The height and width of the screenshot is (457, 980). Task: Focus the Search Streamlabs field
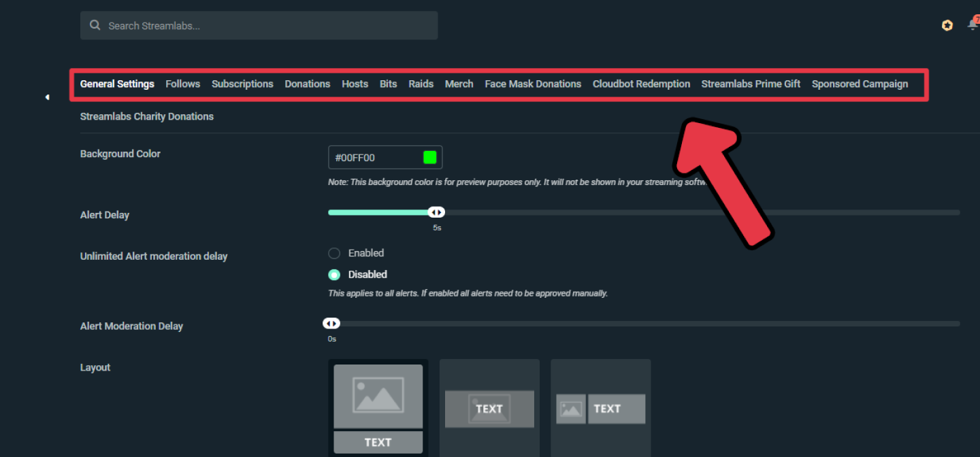tap(259, 26)
